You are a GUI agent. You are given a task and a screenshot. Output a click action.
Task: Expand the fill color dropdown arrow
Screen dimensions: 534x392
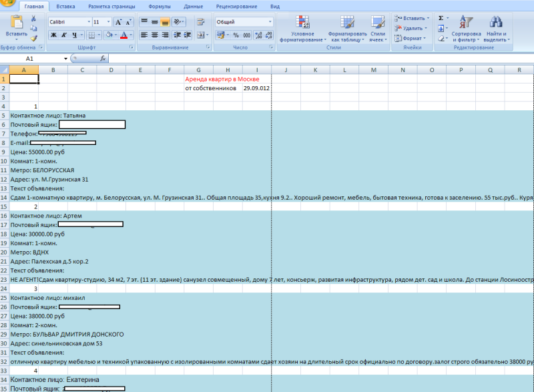115,35
